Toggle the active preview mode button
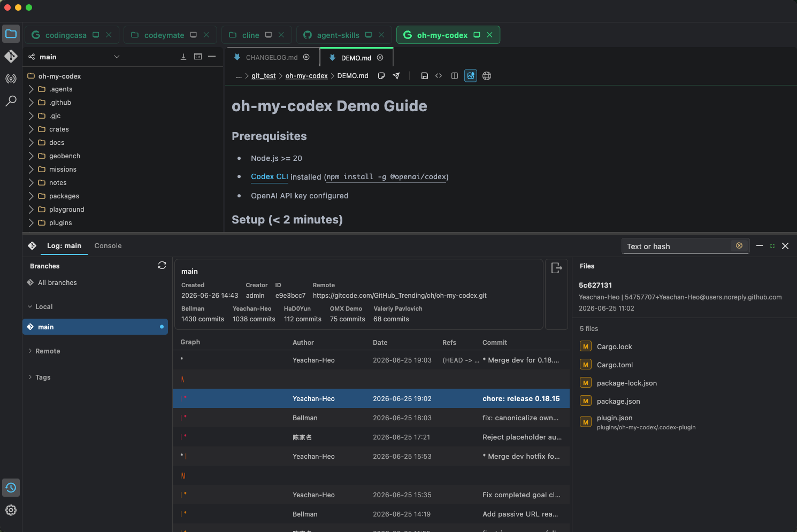 tap(471, 76)
